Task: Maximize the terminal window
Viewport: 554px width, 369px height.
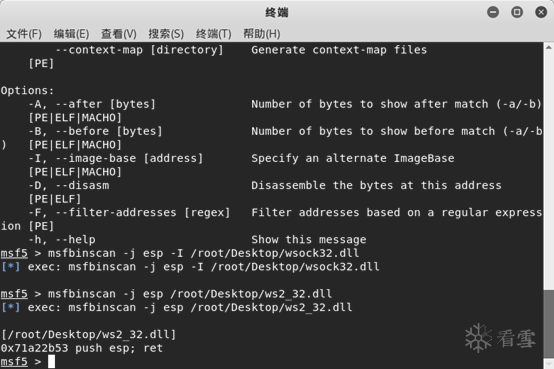Action: (x=517, y=12)
